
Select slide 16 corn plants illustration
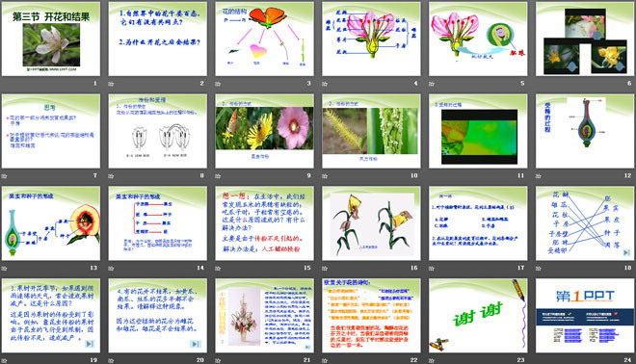click(x=371, y=223)
